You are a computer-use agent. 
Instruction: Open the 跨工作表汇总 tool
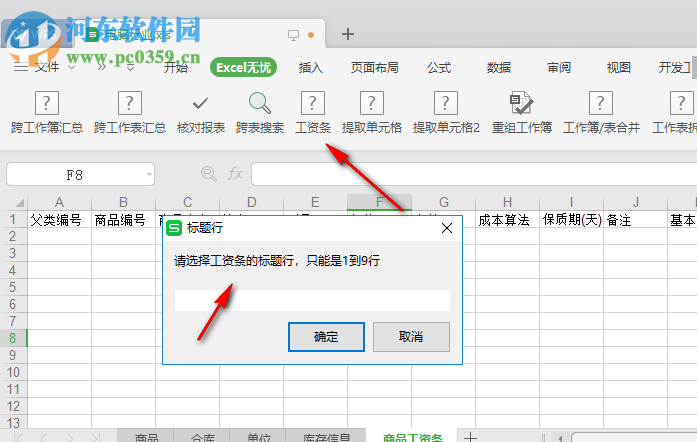(130, 112)
